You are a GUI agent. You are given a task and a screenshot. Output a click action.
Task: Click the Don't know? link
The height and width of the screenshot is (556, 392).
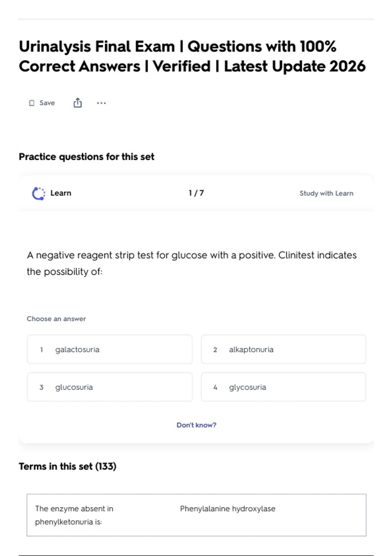click(x=196, y=425)
